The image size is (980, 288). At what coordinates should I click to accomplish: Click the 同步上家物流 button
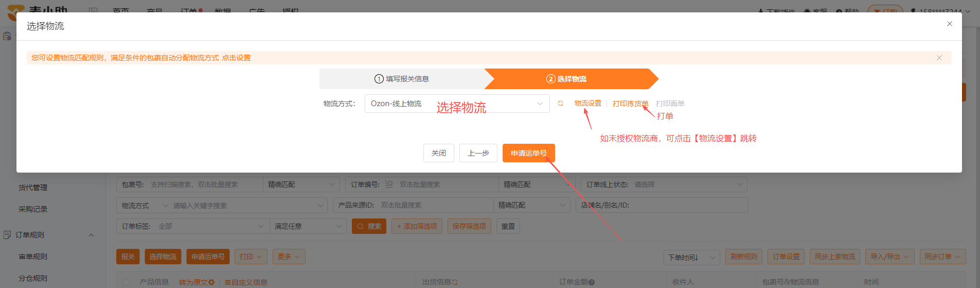(x=835, y=257)
